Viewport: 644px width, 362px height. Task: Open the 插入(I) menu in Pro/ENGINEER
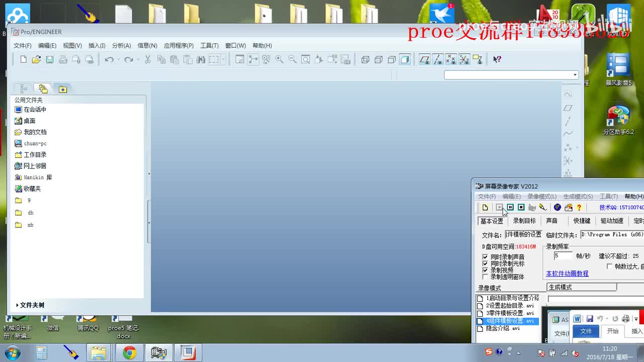[x=97, y=46]
